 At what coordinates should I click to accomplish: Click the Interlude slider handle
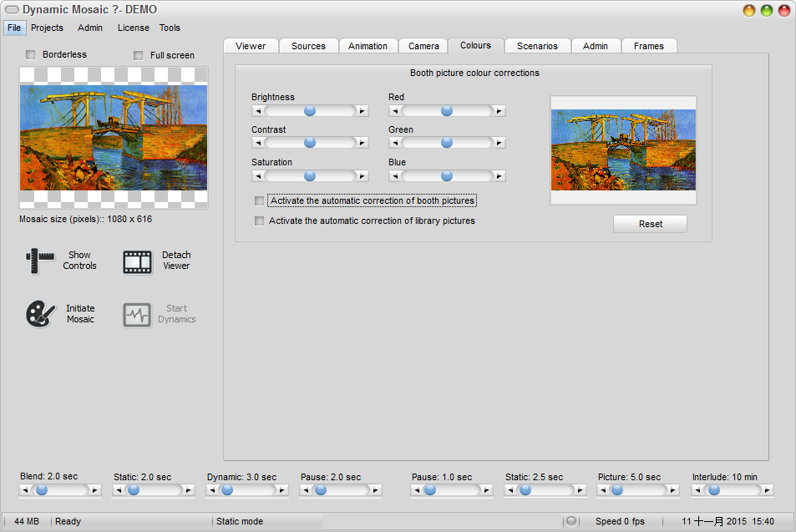[713, 490]
